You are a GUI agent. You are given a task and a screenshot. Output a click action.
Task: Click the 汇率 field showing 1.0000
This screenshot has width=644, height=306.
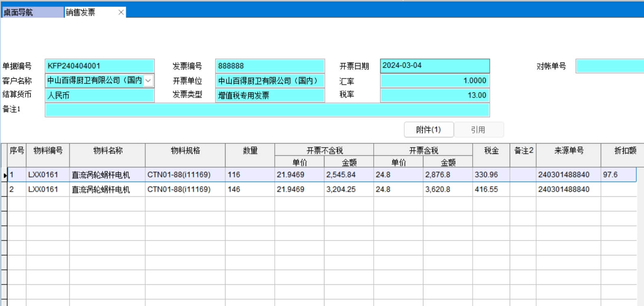434,81
